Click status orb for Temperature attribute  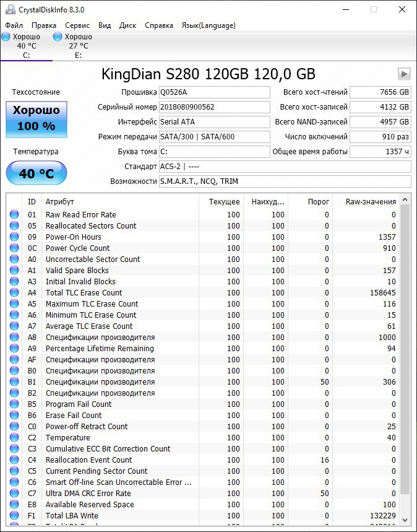(14, 438)
